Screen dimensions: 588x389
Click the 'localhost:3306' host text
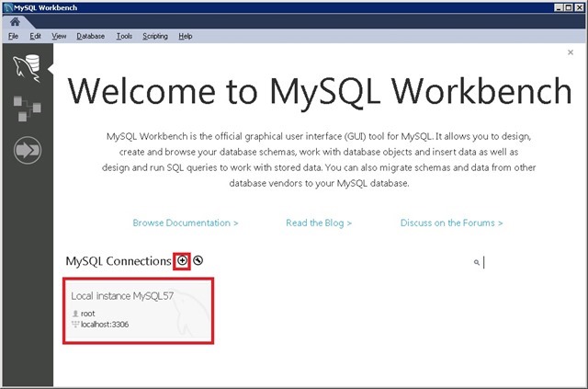tap(105, 325)
